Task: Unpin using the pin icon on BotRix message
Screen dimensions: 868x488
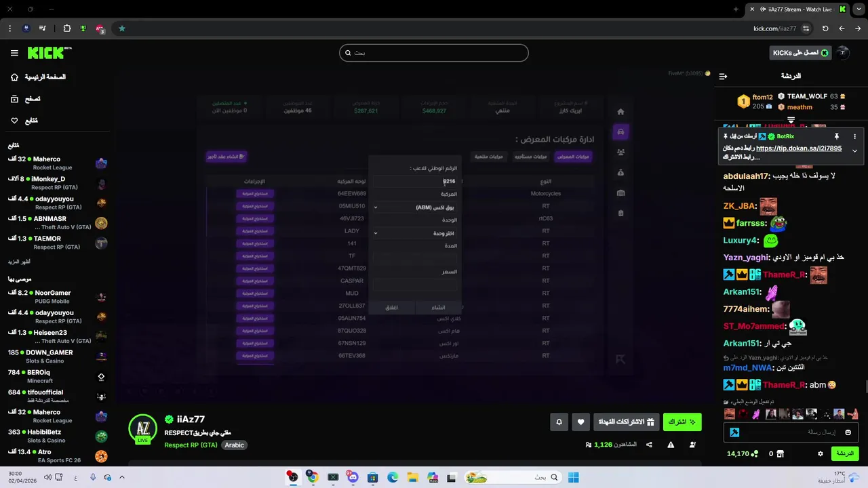Action: click(836, 136)
